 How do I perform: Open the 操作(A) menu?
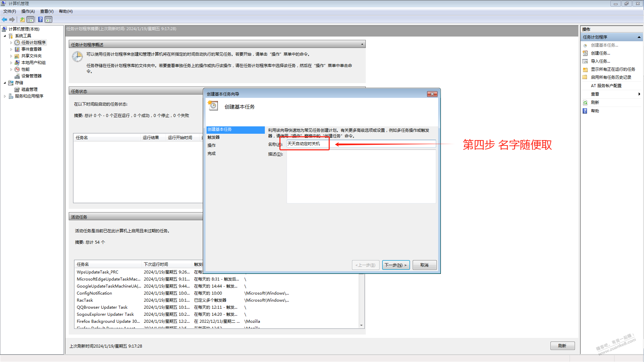click(28, 11)
